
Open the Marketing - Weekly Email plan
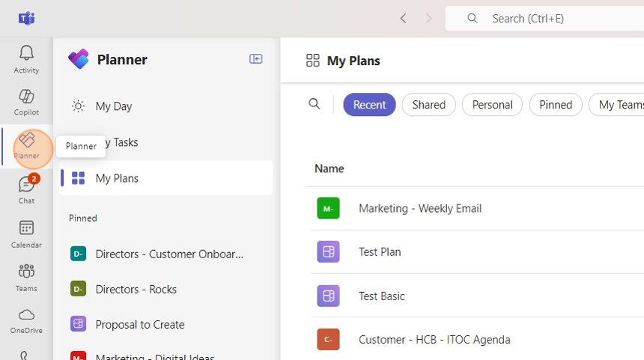(x=420, y=208)
